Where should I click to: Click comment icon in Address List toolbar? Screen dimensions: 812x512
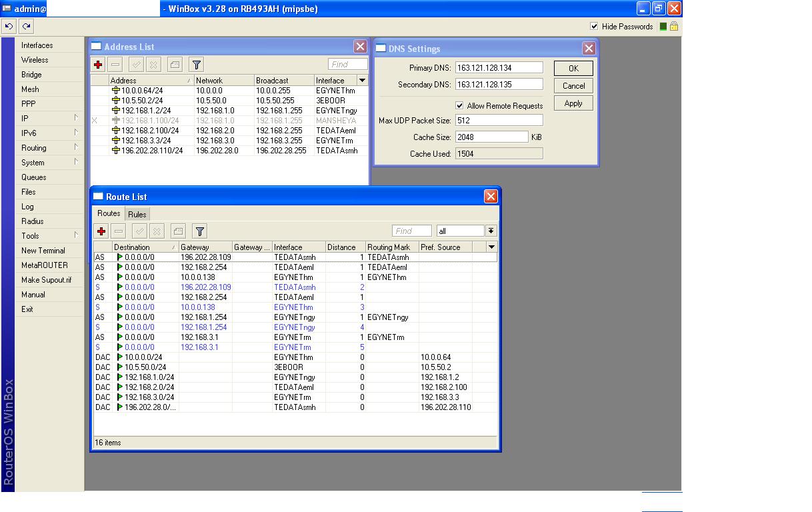175,65
